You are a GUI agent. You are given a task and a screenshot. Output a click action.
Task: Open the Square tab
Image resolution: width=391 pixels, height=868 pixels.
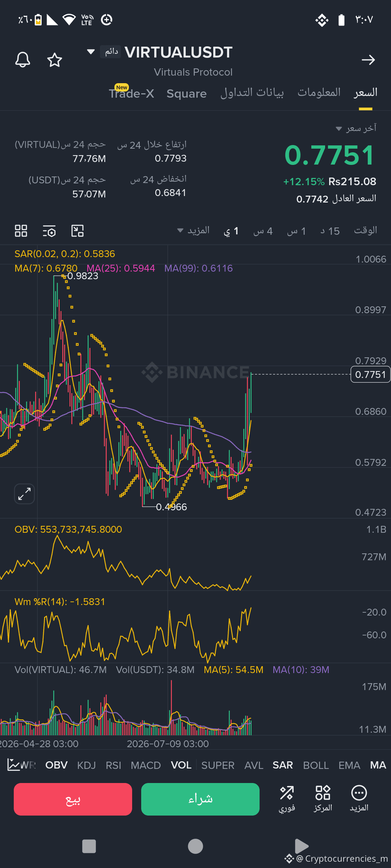[186, 94]
